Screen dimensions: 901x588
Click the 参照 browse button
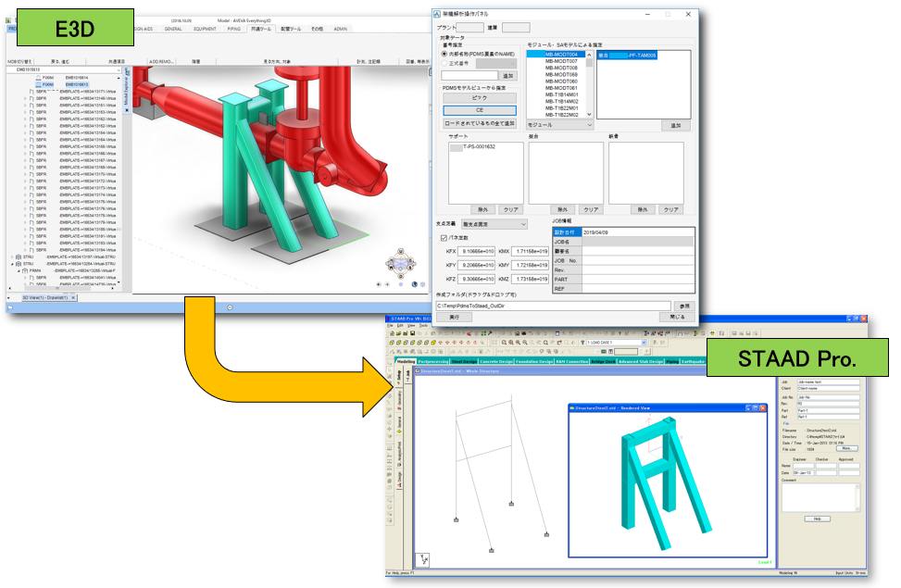coord(683,307)
